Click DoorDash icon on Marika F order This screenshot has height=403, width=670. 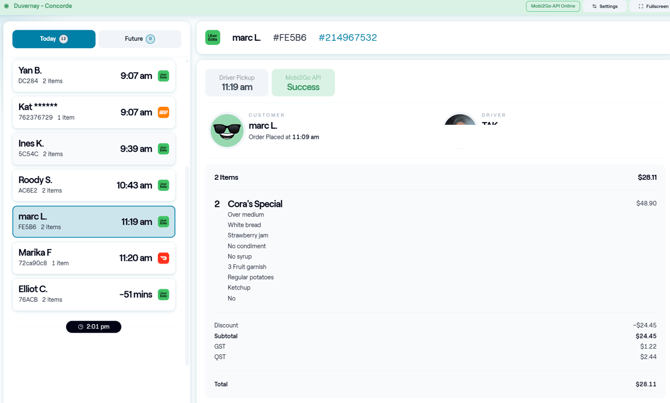[x=164, y=258]
